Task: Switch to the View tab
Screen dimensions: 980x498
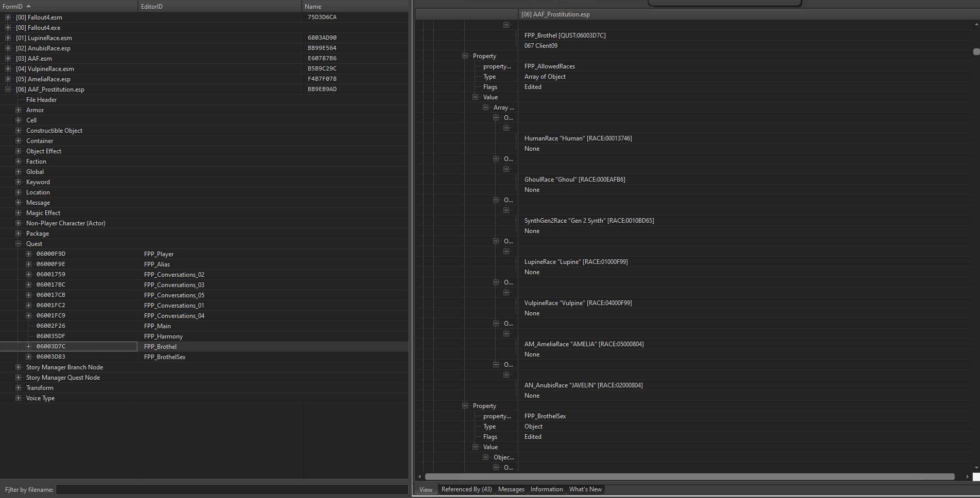Action: (426, 489)
